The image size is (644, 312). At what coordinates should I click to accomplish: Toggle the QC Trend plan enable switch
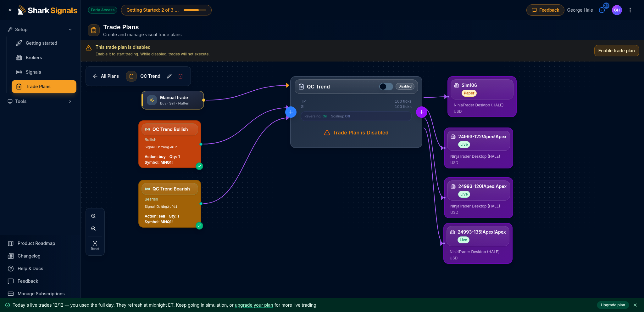pyautogui.click(x=386, y=87)
